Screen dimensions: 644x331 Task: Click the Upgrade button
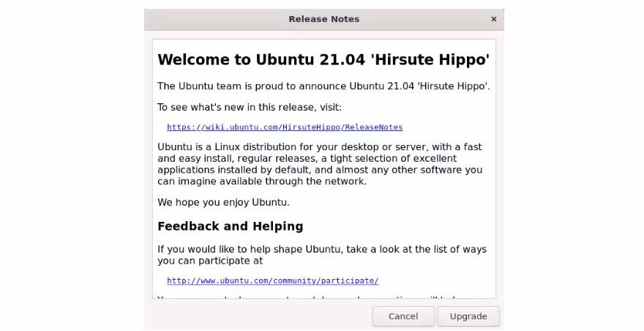tap(468, 316)
